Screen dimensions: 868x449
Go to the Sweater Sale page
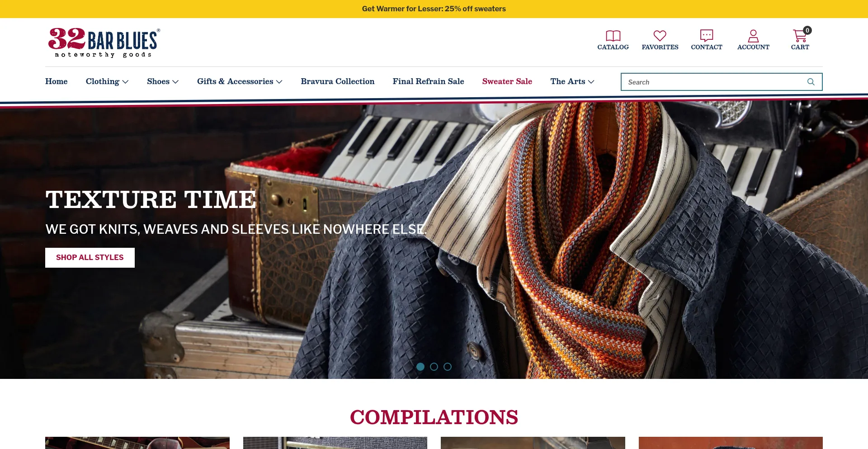(507, 81)
